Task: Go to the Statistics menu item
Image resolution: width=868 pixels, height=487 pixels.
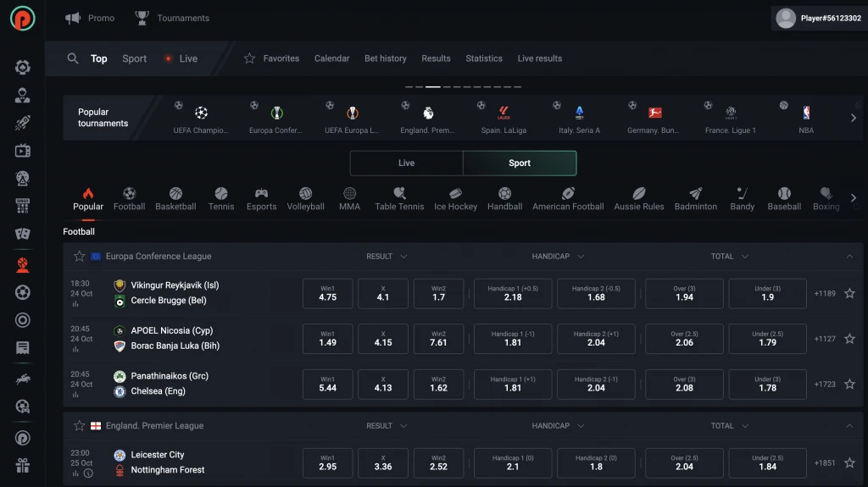Action: (483, 58)
